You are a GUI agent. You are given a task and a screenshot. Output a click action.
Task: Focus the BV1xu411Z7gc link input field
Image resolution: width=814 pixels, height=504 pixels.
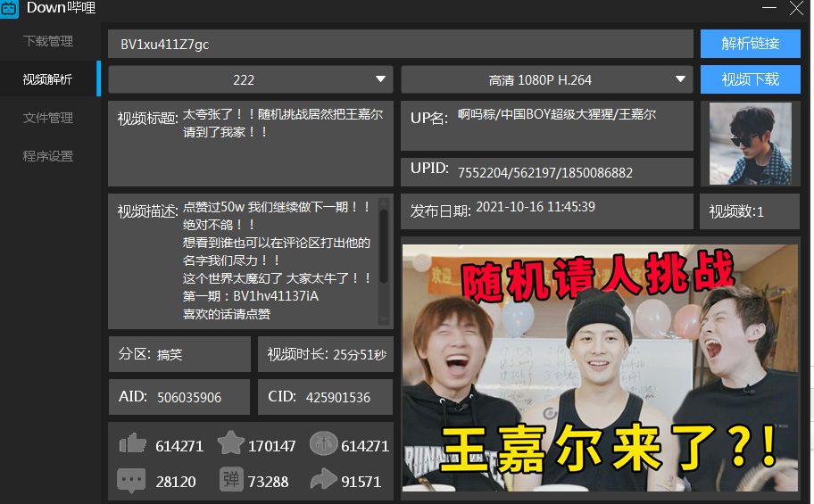click(400, 44)
